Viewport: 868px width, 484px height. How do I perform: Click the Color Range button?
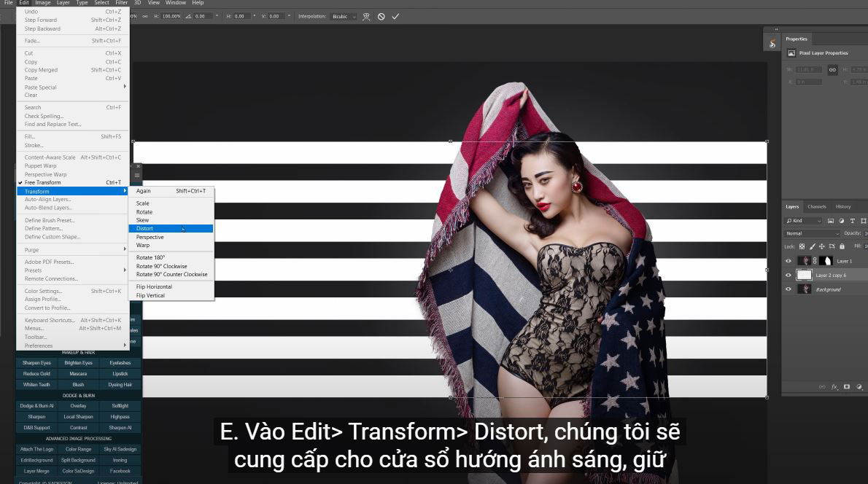pyautogui.click(x=78, y=449)
